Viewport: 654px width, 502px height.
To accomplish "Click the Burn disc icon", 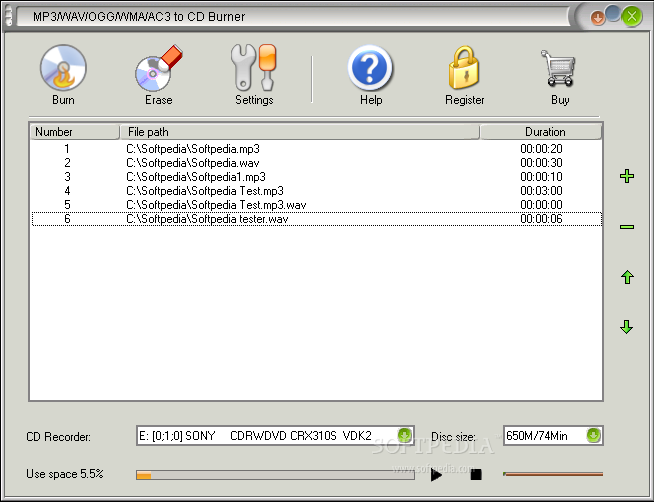I will coord(63,68).
